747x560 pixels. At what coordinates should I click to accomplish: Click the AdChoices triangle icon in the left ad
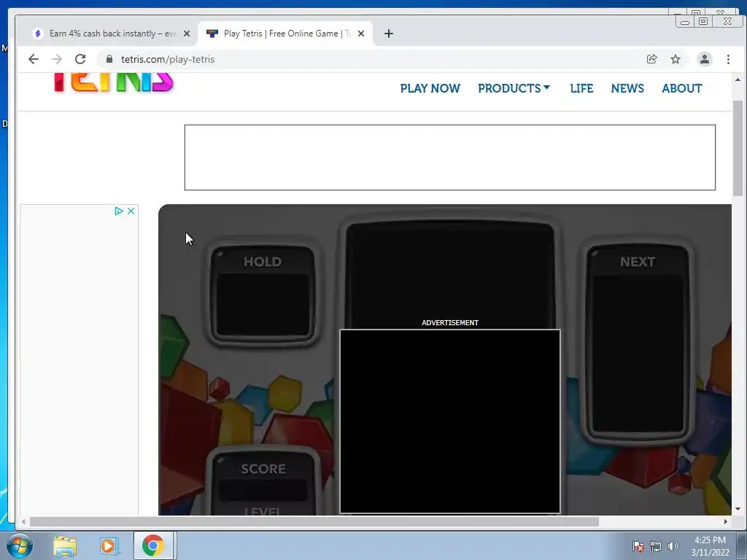(x=119, y=211)
